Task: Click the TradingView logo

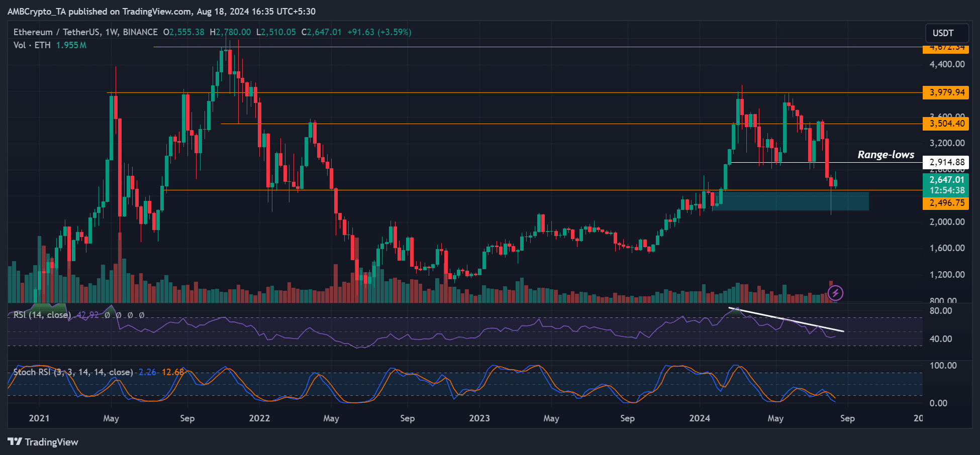Action: click(x=43, y=442)
